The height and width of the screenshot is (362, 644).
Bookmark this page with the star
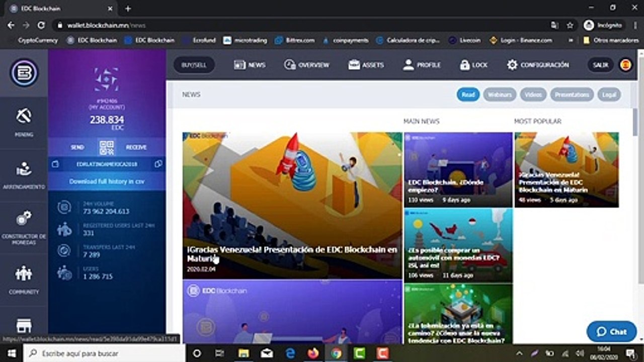pos(570,25)
